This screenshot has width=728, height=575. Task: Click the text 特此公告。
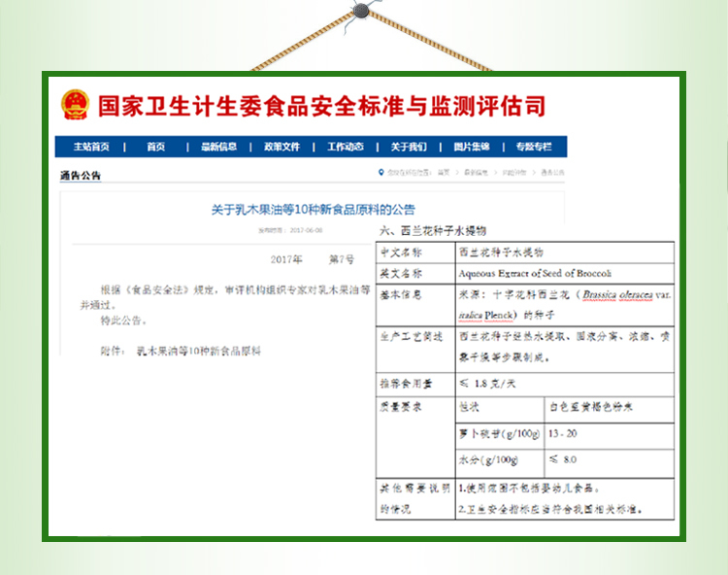[123, 321]
